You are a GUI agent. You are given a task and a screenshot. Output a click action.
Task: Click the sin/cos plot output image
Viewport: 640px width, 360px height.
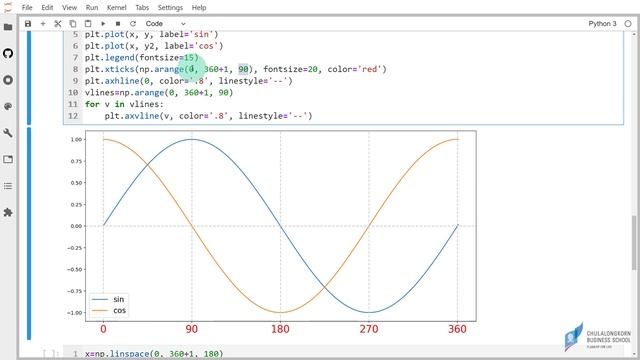click(x=272, y=233)
